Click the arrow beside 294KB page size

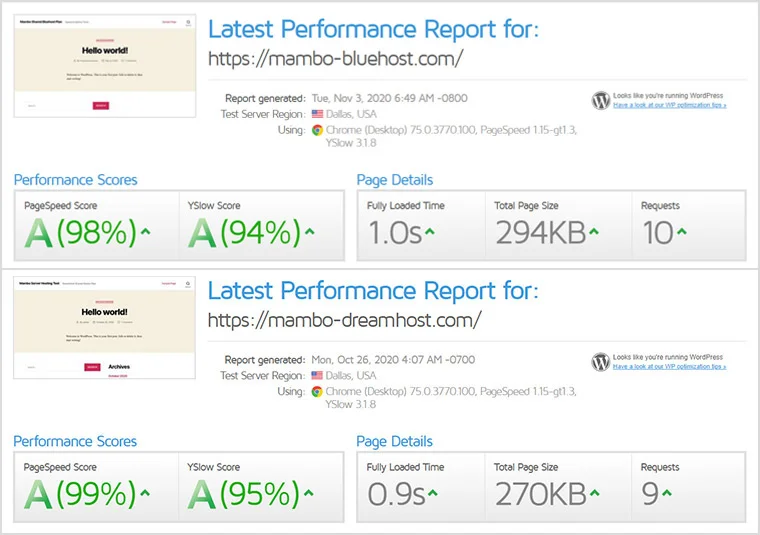594,232
